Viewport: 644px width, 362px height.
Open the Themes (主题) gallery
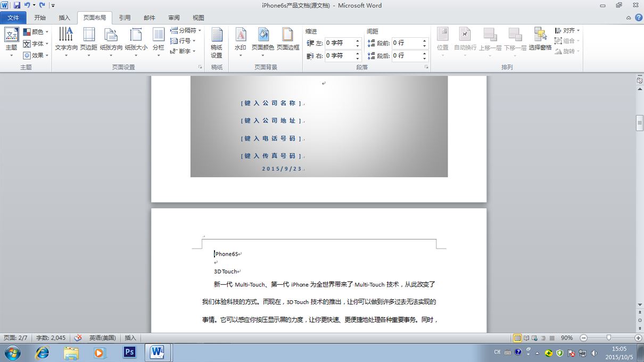11,43
